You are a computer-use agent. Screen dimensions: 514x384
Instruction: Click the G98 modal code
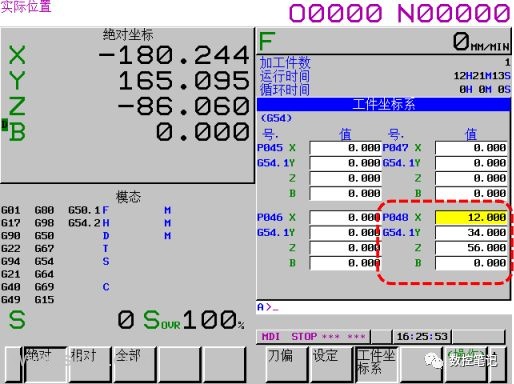click(44, 223)
